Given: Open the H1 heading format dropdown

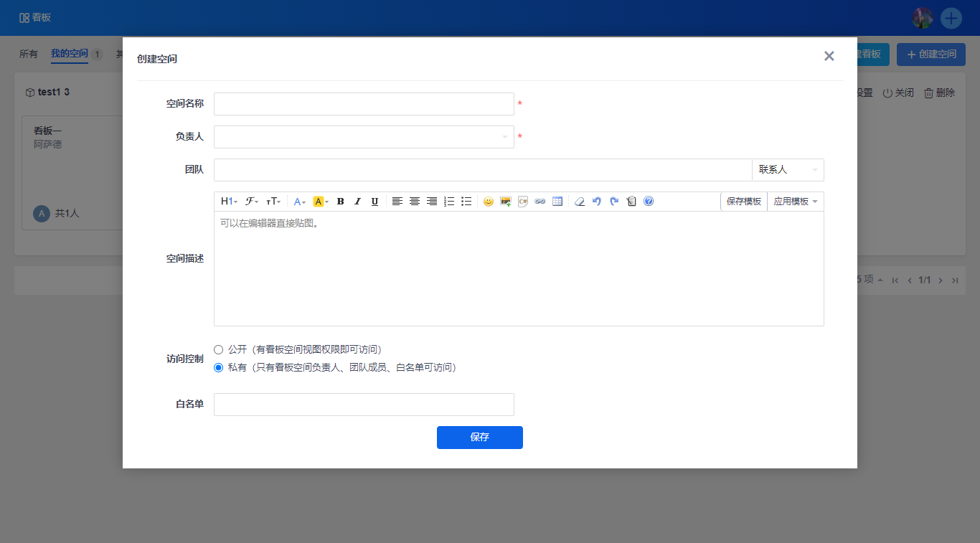Looking at the screenshot, I should pyautogui.click(x=229, y=202).
